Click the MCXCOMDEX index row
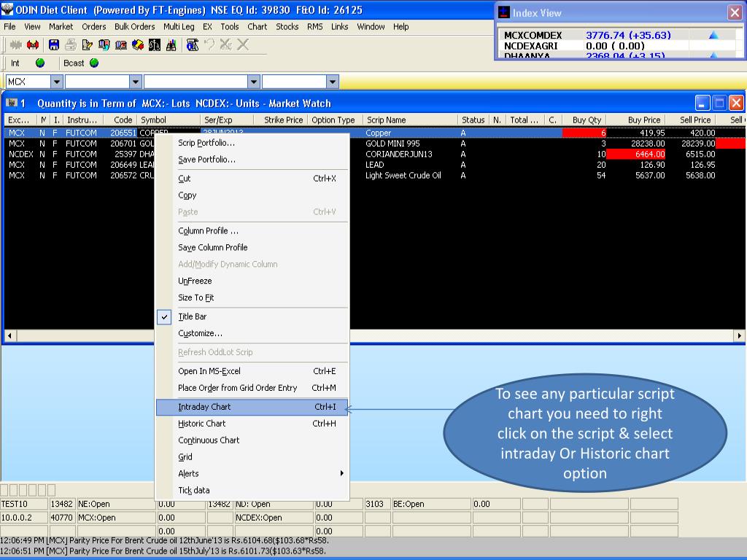The width and height of the screenshot is (747, 560). [x=619, y=35]
